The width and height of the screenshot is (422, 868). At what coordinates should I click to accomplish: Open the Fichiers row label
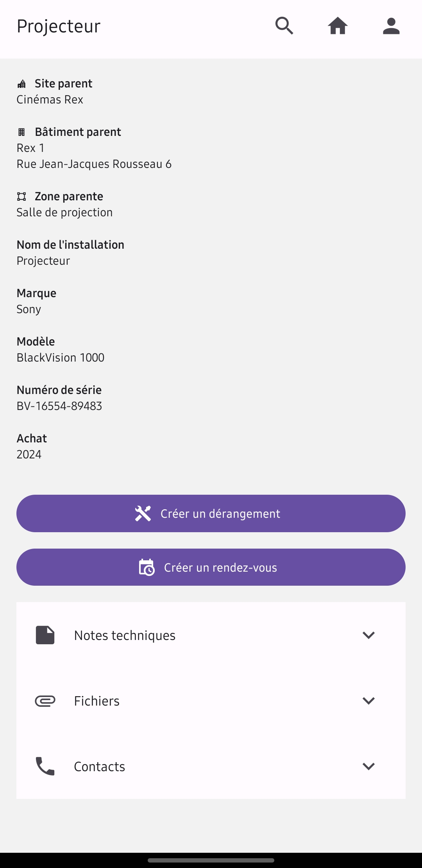pyautogui.click(x=97, y=701)
